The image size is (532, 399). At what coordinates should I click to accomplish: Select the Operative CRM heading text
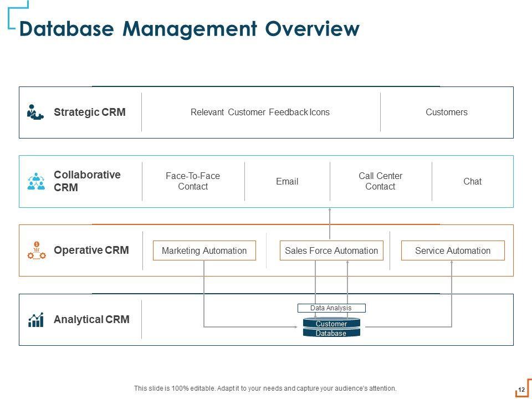pos(91,250)
